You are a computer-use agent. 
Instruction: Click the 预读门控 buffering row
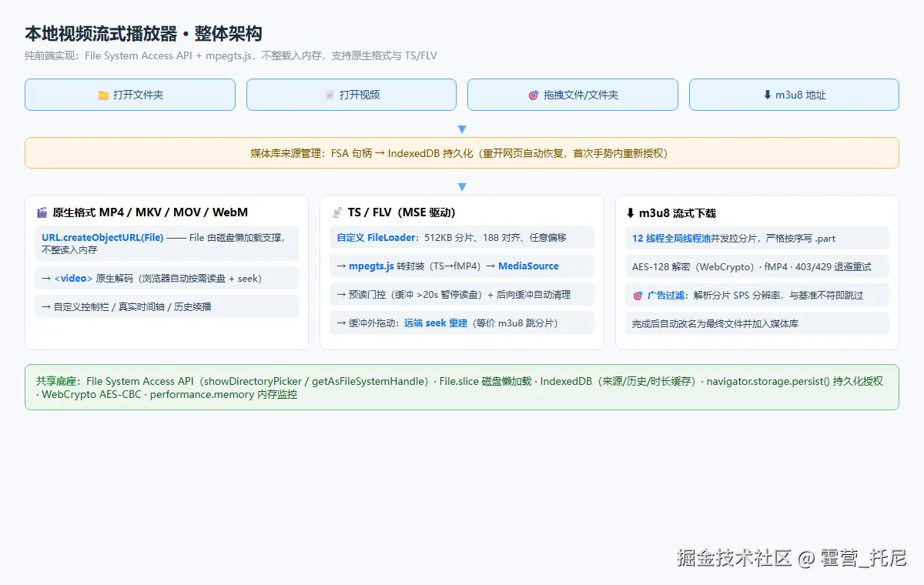coord(462,294)
